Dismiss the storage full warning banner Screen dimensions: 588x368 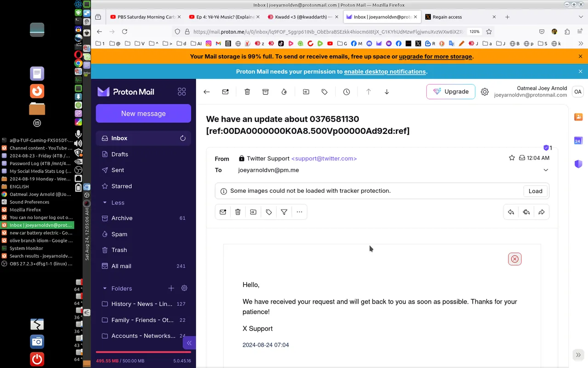coord(580,57)
